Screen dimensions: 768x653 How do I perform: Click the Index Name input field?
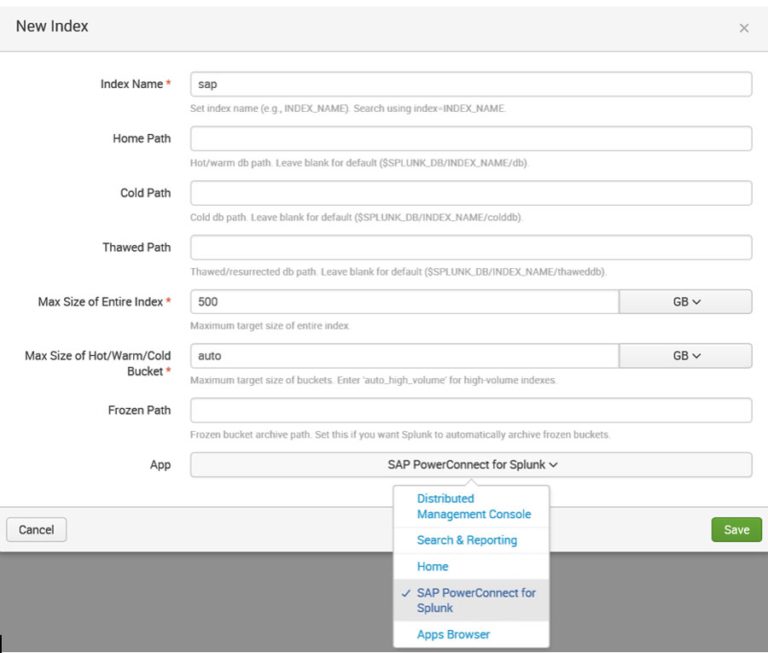(x=470, y=84)
